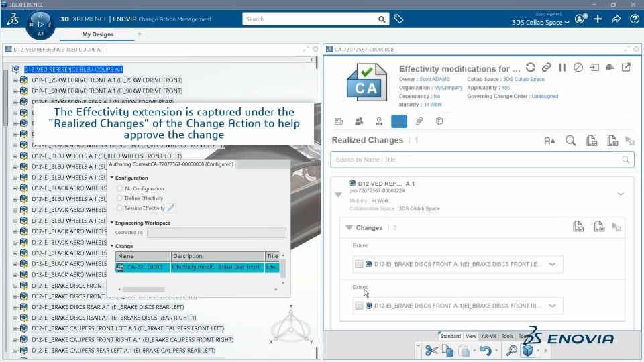Open the Members people icon tab
Viewport: 644px width, 362px height.
(359, 121)
